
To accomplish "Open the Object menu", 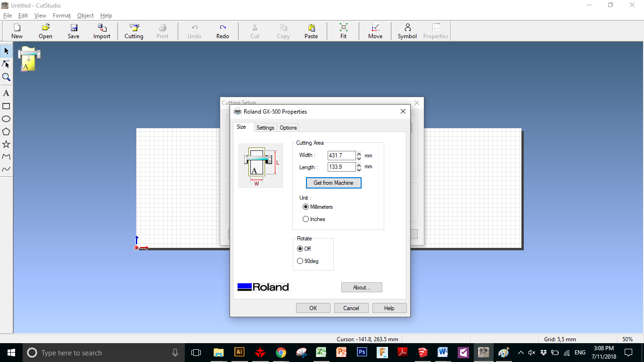I will pos(86,16).
